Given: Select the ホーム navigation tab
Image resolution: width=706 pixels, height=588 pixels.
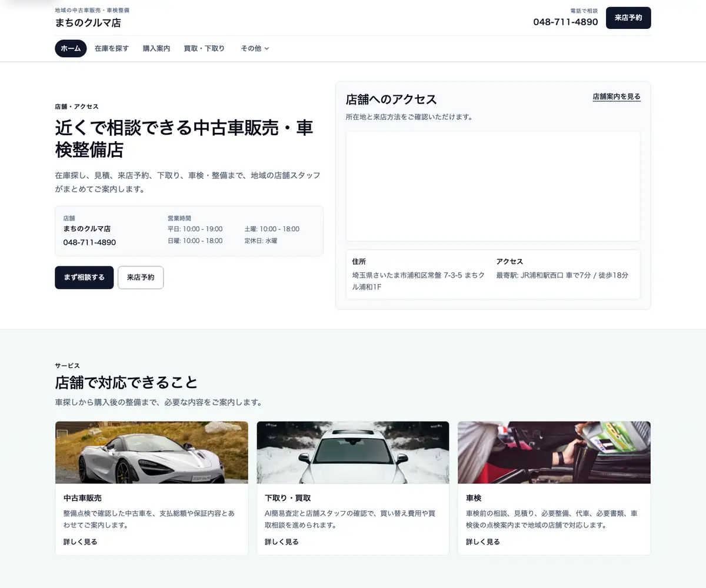Looking at the screenshot, I should pos(71,48).
